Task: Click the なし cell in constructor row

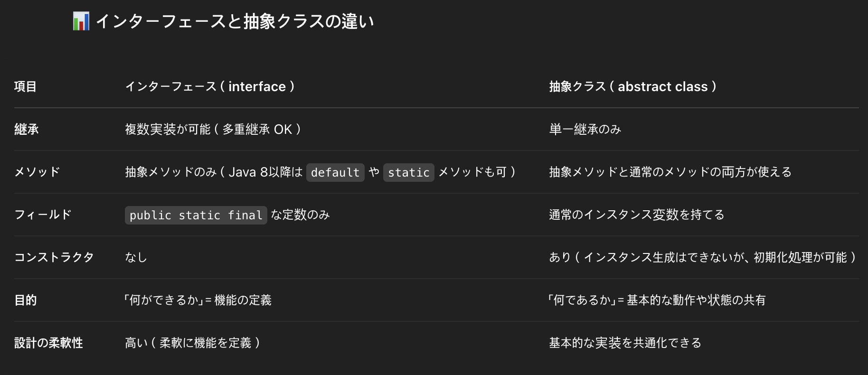Action: pos(136,257)
